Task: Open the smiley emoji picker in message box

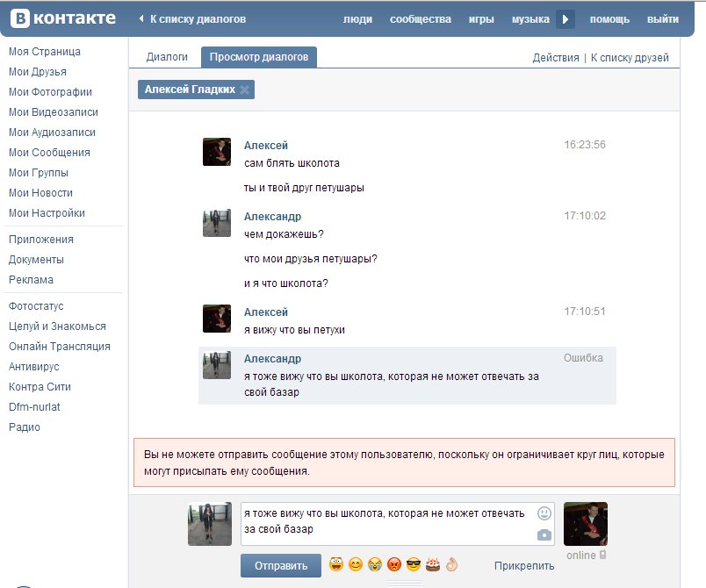Action: [x=544, y=513]
